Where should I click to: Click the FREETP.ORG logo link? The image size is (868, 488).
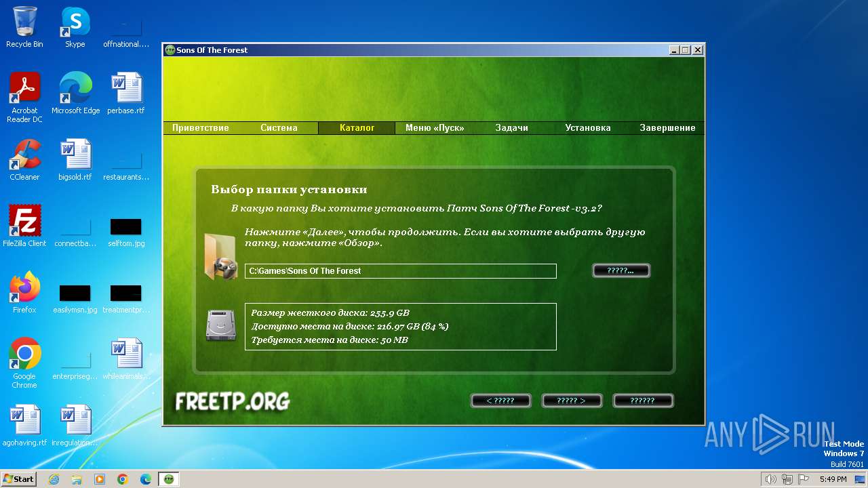pyautogui.click(x=233, y=401)
